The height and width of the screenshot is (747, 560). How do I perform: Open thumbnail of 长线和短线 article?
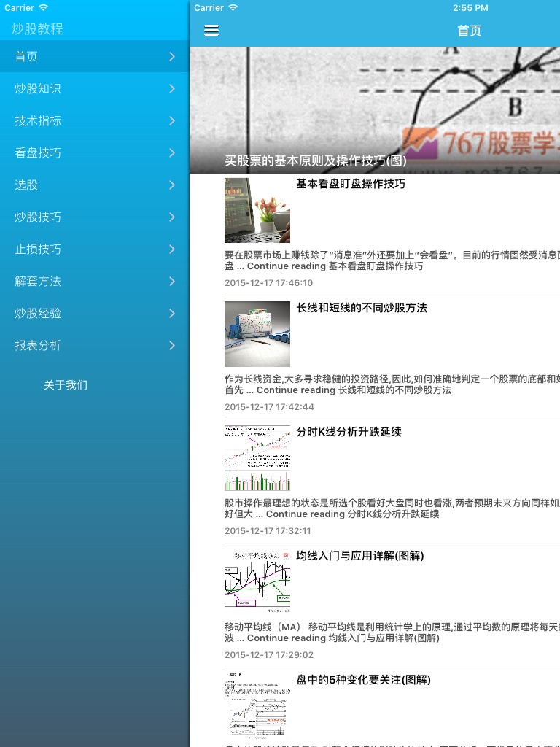[257, 334]
